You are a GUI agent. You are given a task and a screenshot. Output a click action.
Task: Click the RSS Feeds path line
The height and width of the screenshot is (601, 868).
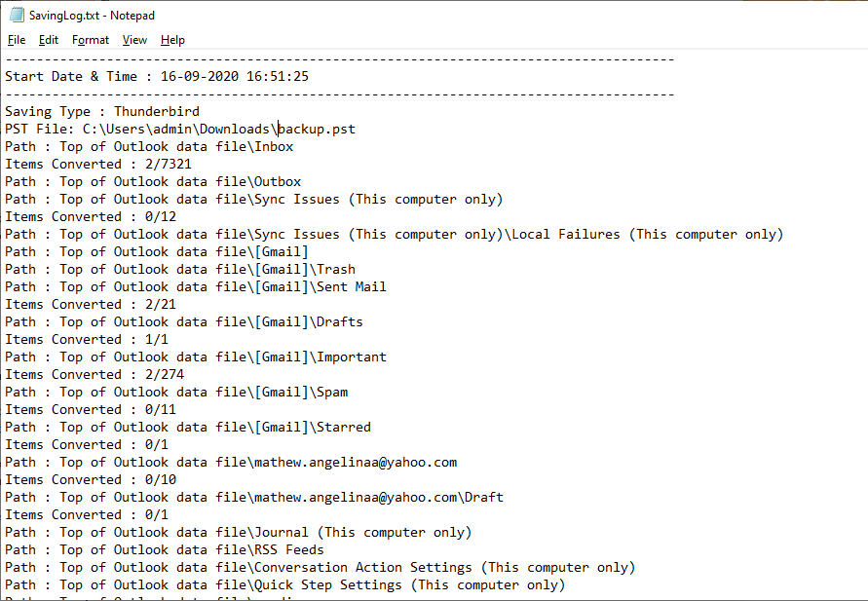(x=165, y=549)
